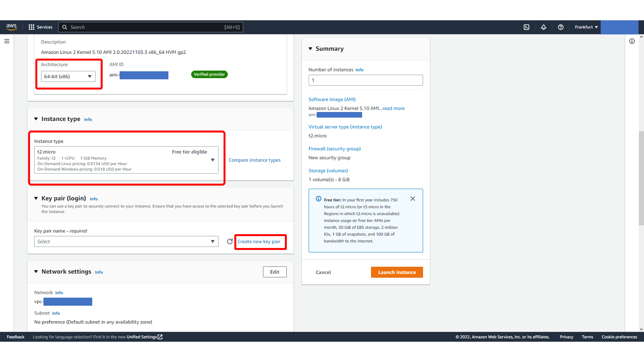Click the Verified provider badge

[209, 74]
